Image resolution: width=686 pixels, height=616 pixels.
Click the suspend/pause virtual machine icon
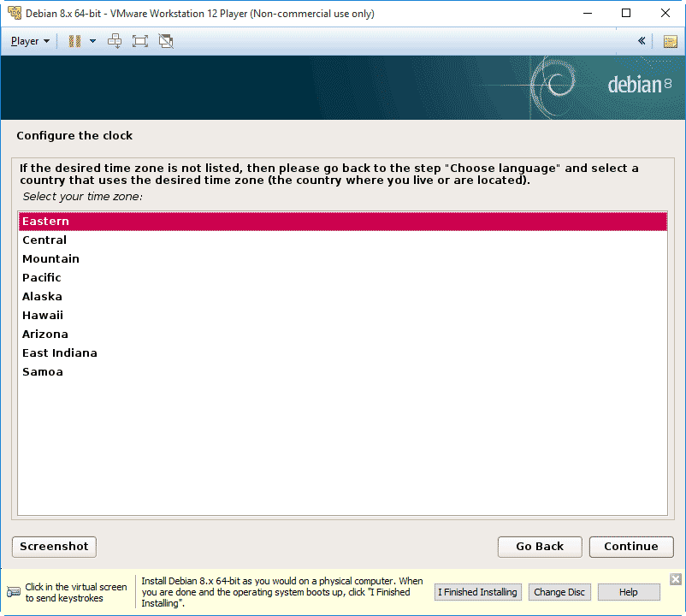point(74,41)
